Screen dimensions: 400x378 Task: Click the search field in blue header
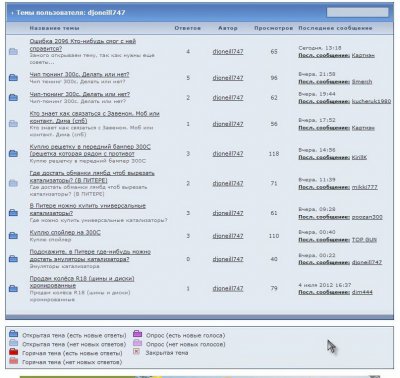coord(357,12)
